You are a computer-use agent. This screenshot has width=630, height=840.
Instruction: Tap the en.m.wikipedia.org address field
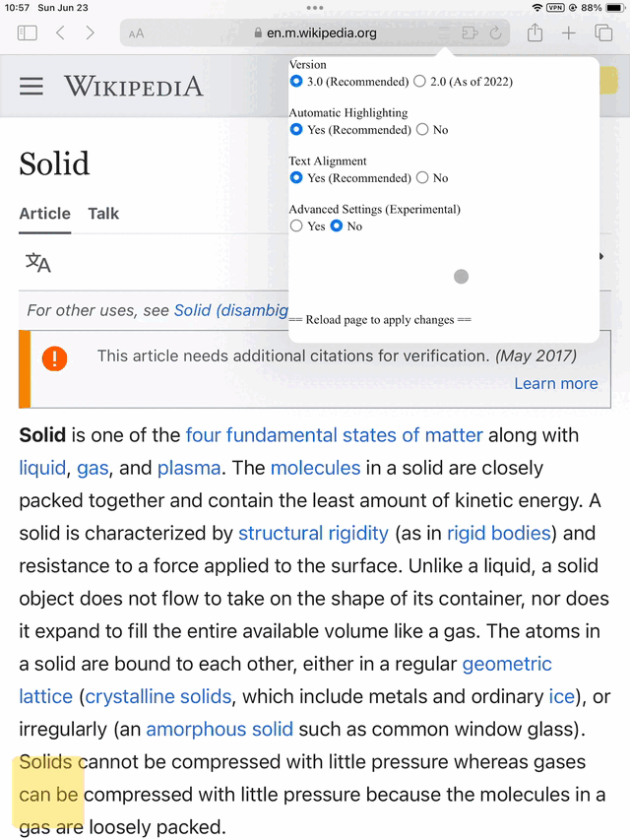(315, 33)
